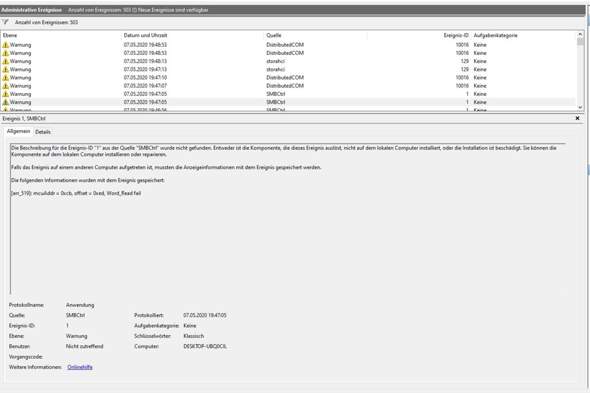Open the Onlinehilfe link
The width and height of the screenshot is (590, 393).
coord(80,367)
